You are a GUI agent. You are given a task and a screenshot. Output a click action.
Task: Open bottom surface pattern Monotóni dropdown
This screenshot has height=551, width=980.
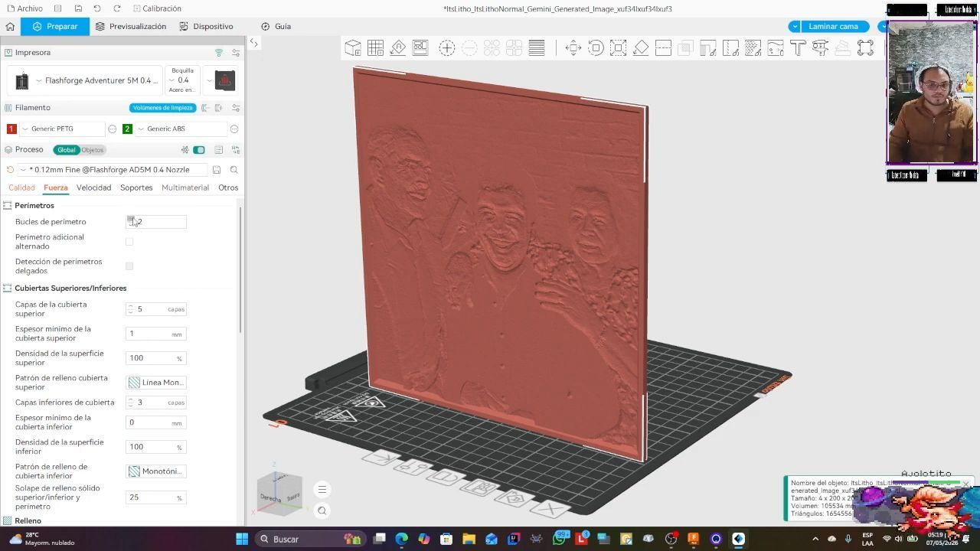point(156,471)
